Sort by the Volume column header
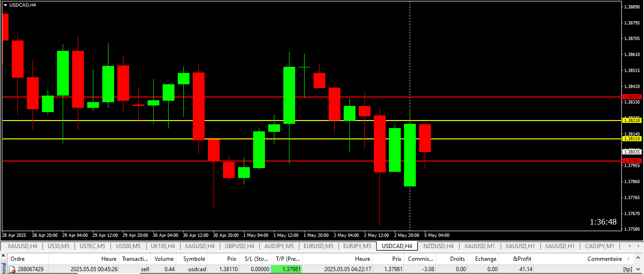The width and height of the screenshot is (644, 274). 164,259
